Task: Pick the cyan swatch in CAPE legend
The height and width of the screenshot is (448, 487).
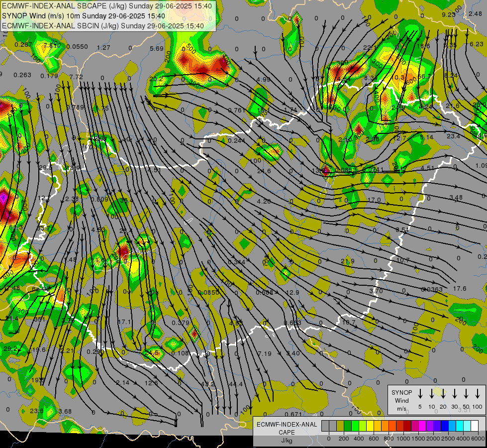Action: (x=459, y=426)
